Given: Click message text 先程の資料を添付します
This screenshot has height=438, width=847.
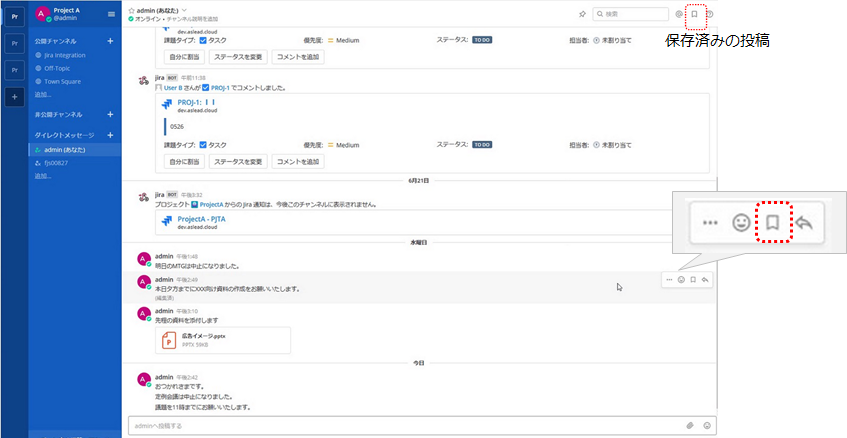Looking at the screenshot, I should click(x=186, y=320).
